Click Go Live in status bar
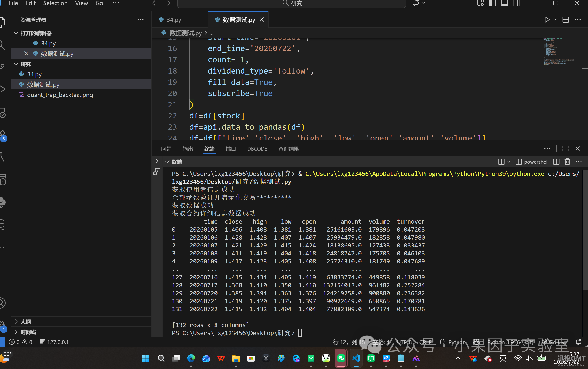Screen dimensions: 588x369 (x=555, y=342)
